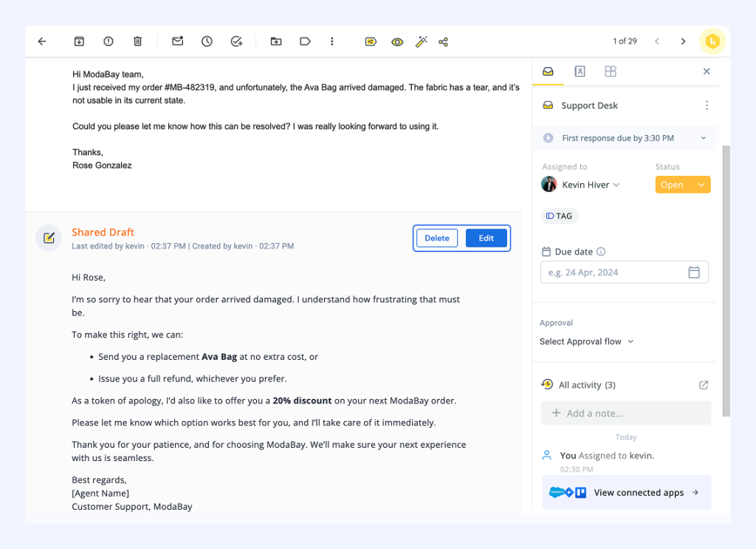Open the magic wand AI tool
Image resolution: width=756 pixels, height=549 pixels.
[x=422, y=41]
